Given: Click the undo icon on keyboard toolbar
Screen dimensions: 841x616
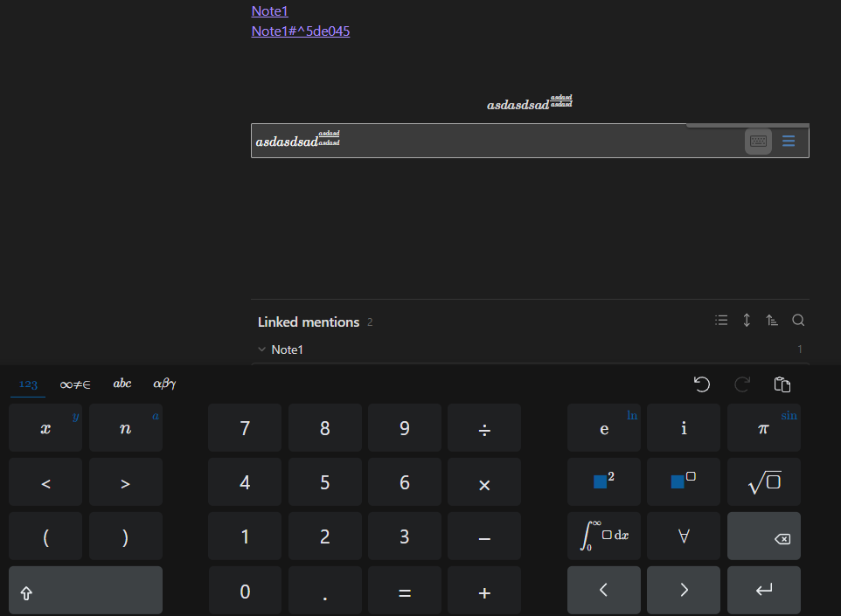Looking at the screenshot, I should click(701, 384).
